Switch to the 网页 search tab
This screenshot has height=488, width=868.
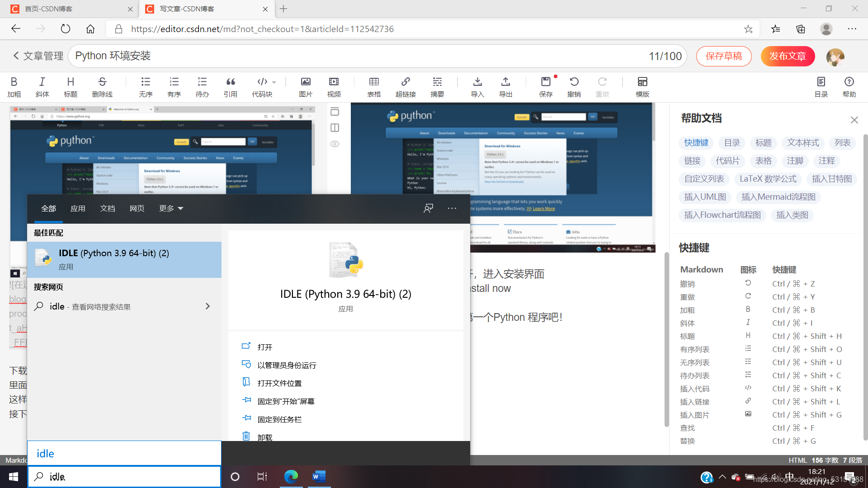point(137,208)
